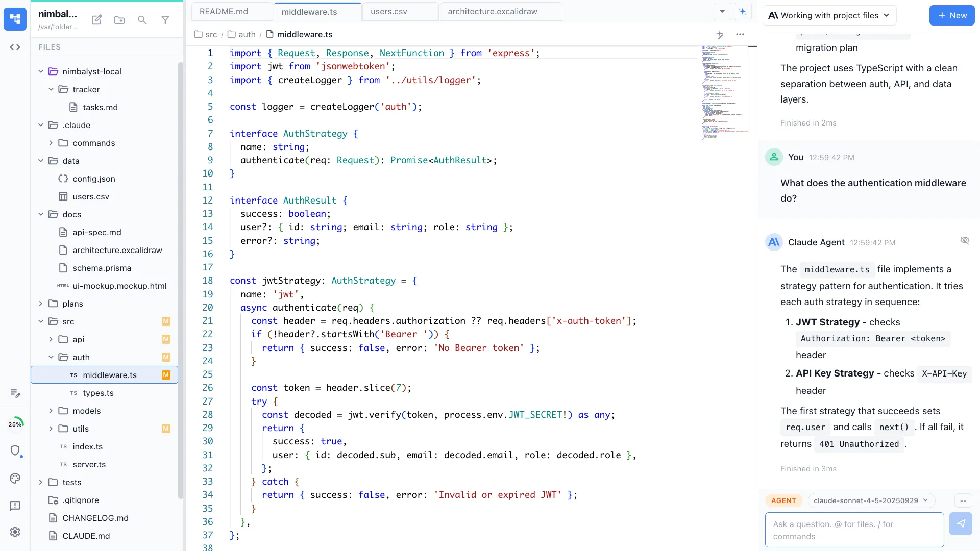The height and width of the screenshot is (551, 980).
Task: Open the Working with project files dropdown
Action: click(x=829, y=15)
